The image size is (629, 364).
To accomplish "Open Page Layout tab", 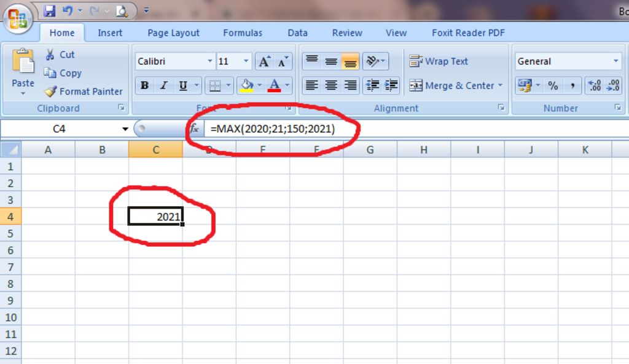I will 173,33.
